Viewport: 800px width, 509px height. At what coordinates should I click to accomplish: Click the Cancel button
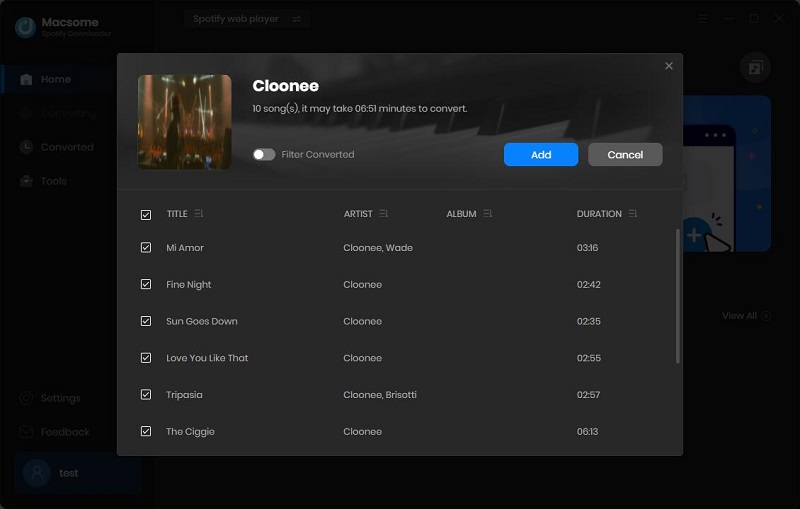tap(625, 155)
